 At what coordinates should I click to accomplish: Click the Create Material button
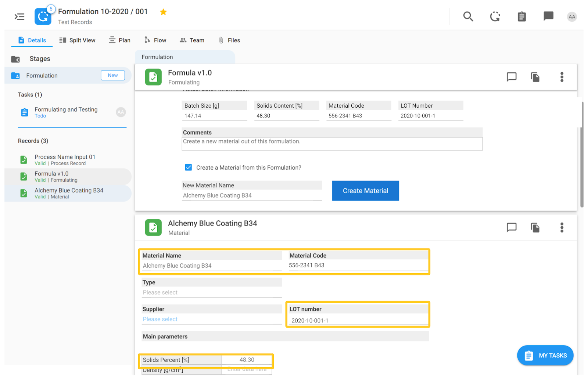[366, 191]
